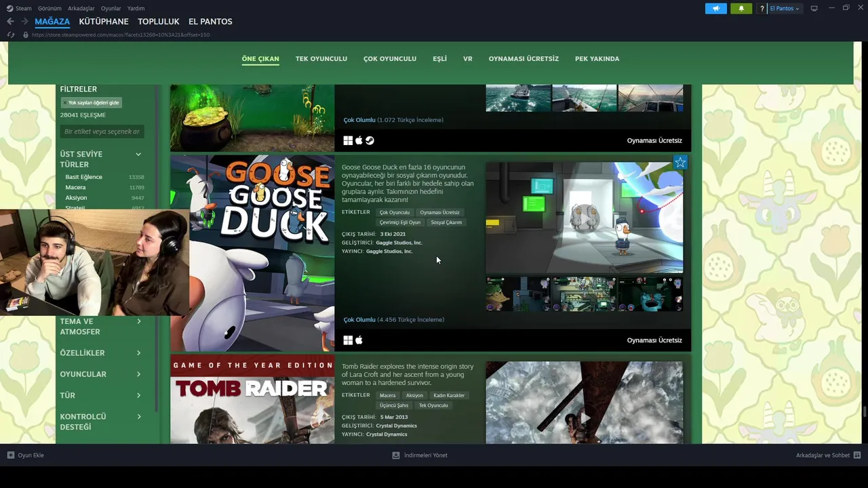Screen dimensions: 868x488
Task: Open the announcements megaphone button
Action: pos(715,8)
